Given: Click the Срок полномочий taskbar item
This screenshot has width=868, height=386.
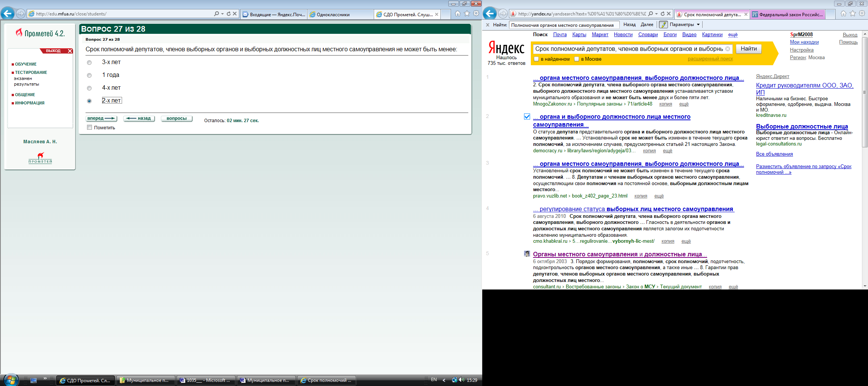Looking at the screenshot, I should (x=326, y=380).
